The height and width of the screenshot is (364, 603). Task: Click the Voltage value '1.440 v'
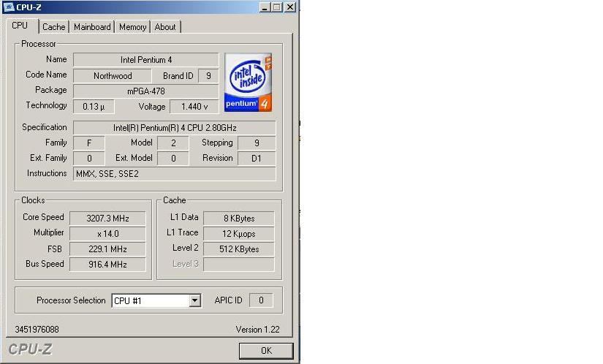pos(194,107)
